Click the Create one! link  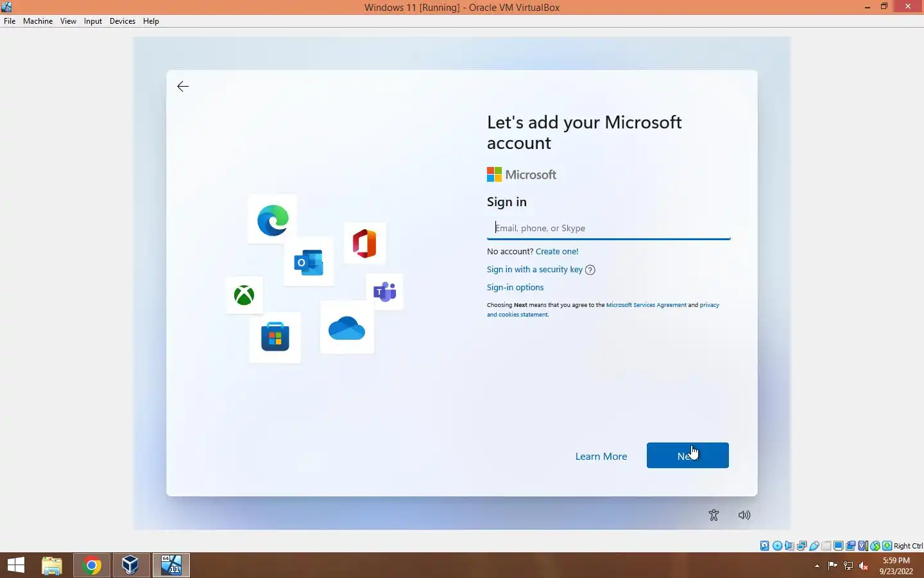pyautogui.click(x=557, y=252)
